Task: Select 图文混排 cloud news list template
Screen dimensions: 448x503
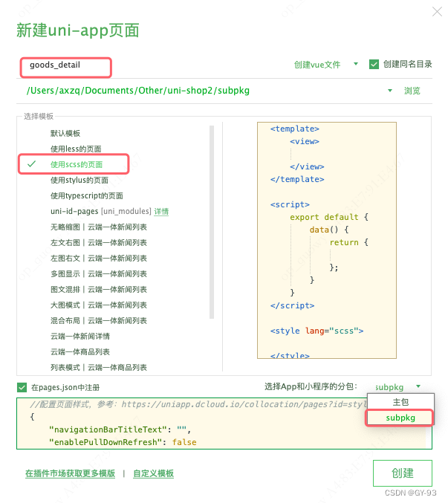Action: click(99, 289)
